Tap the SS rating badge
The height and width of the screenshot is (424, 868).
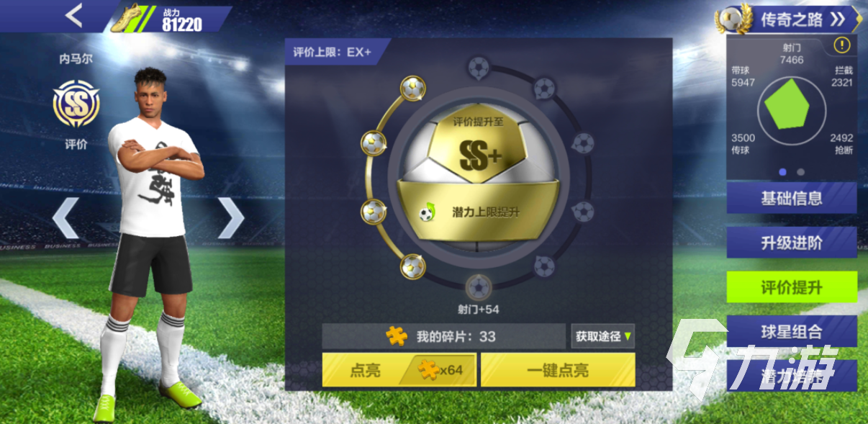coord(76,103)
